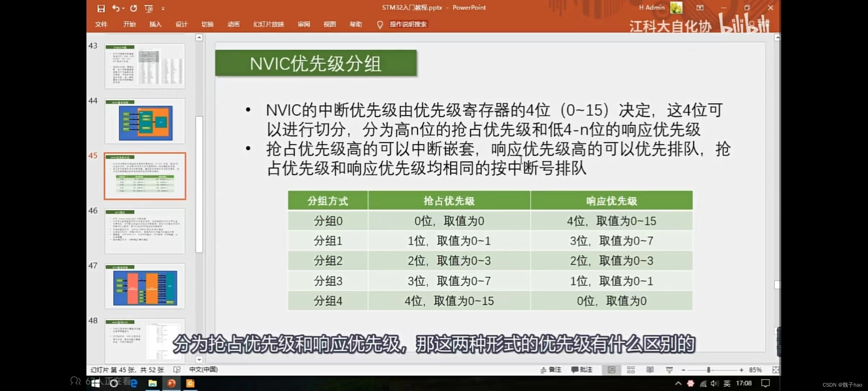Open Reading View from status bar
Image resolution: width=868 pixels, height=391 pixels.
[x=650, y=370]
